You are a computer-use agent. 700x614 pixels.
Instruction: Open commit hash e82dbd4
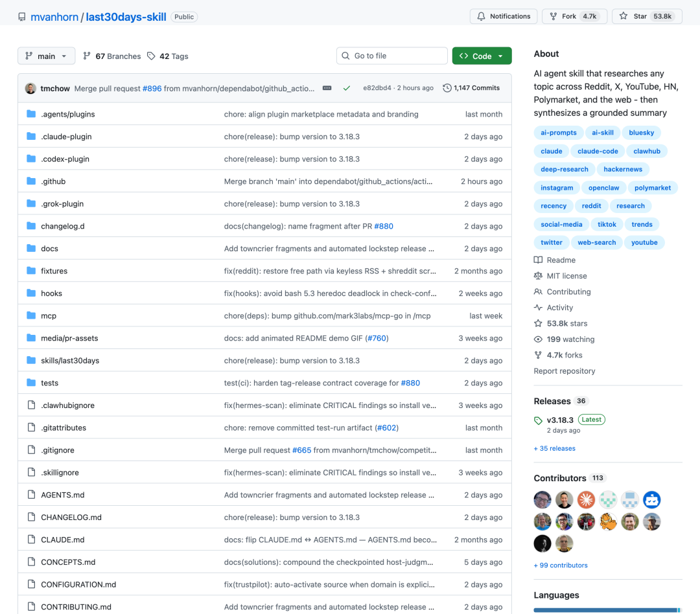pos(377,88)
